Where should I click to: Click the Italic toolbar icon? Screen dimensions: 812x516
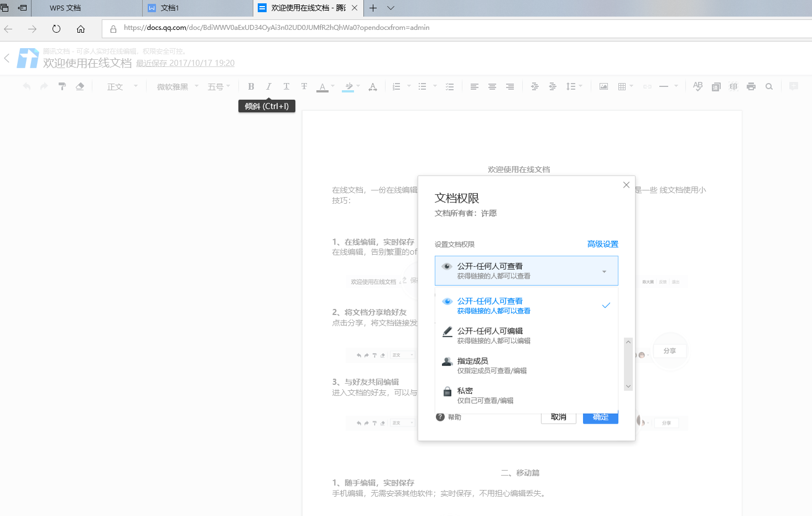(269, 86)
